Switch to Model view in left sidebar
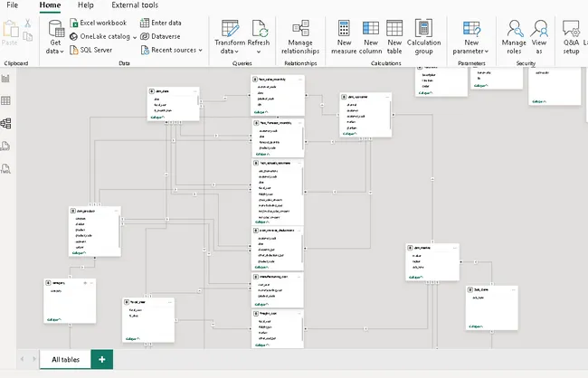This screenshot has height=378, width=588. click(x=7, y=122)
